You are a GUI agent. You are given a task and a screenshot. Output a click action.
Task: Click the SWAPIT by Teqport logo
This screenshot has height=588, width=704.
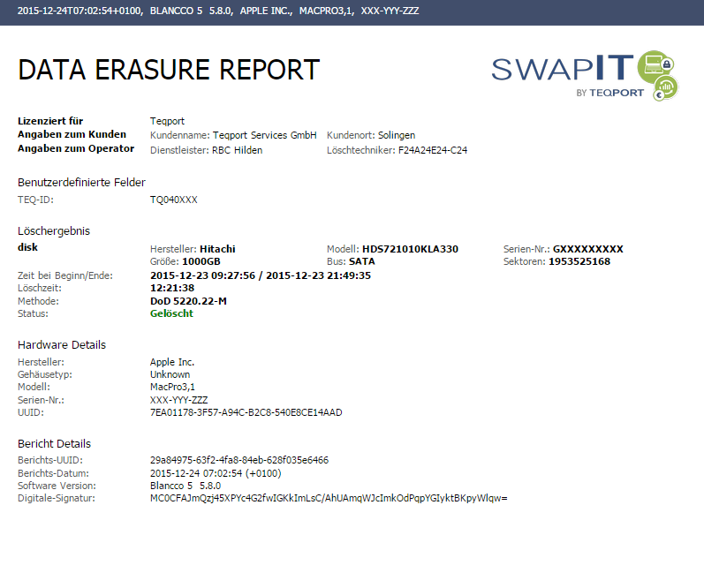tap(585, 76)
